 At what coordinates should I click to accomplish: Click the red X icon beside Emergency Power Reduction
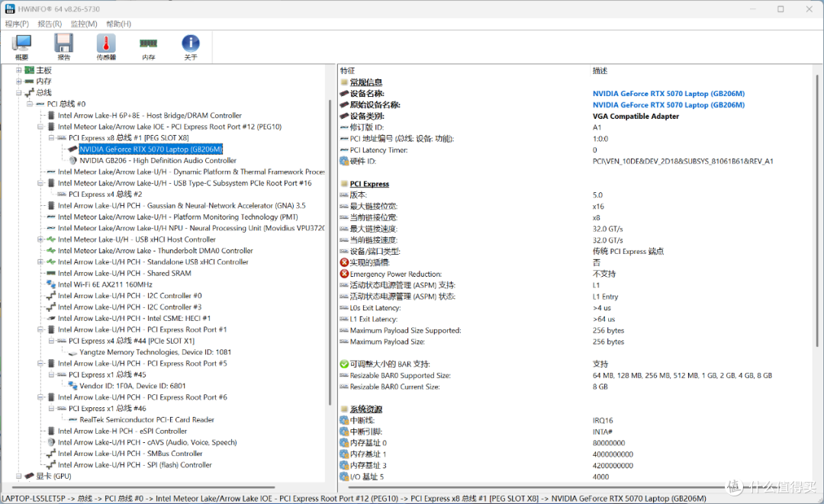tap(344, 274)
